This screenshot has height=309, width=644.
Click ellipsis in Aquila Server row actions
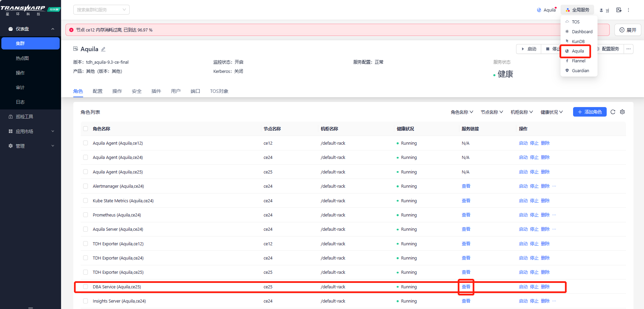click(554, 229)
